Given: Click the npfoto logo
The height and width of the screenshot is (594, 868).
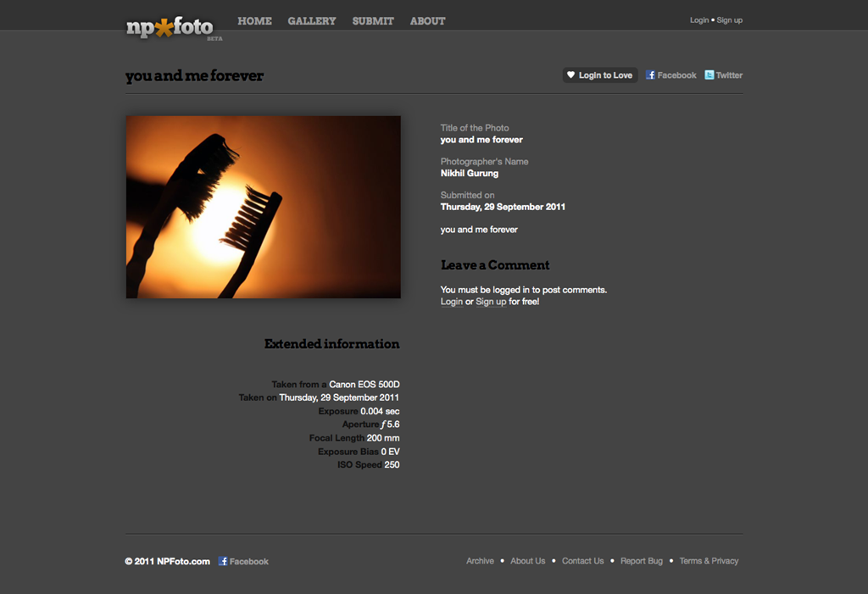Looking at the screenshot, I should [x=173, y=28].
